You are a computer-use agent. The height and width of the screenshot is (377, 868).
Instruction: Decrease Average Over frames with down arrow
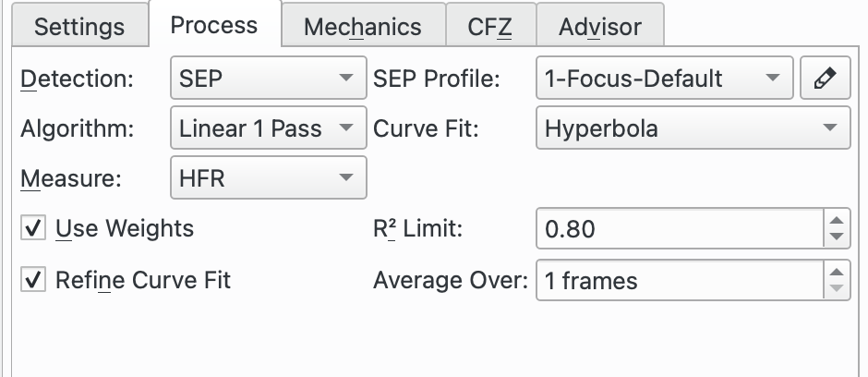click(837, 289)
